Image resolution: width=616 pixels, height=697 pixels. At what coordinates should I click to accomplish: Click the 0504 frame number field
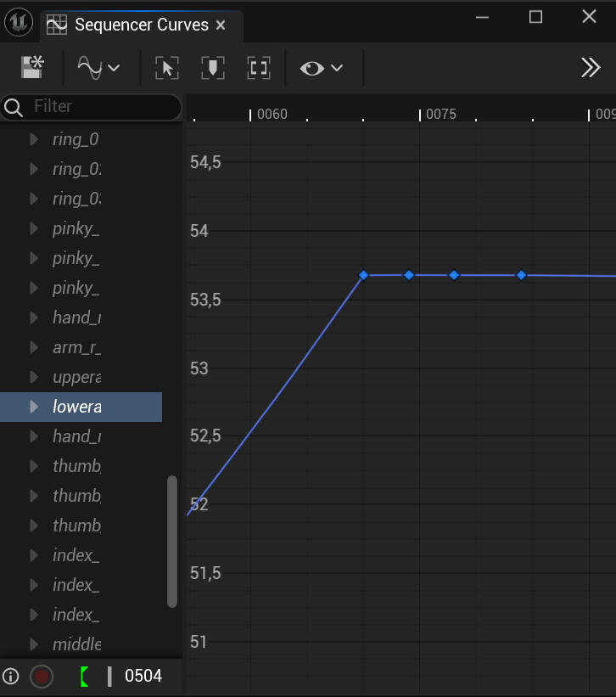click(x=143, y=676)
